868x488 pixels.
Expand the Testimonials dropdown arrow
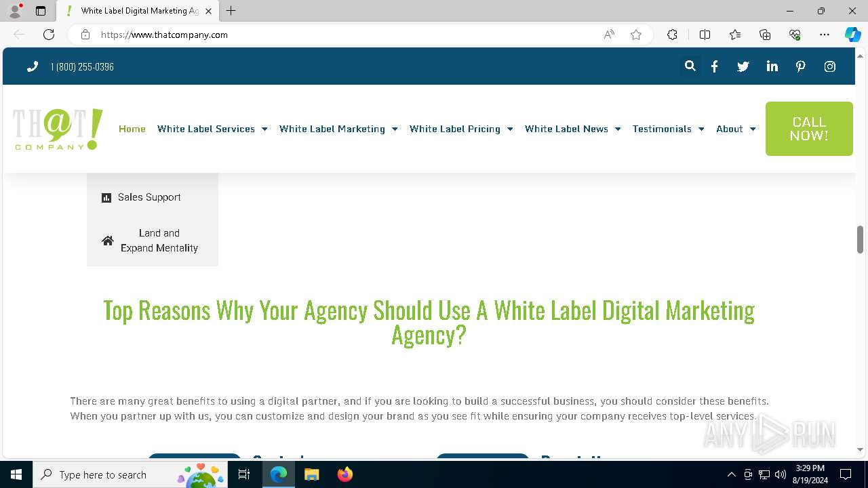[x=701, y=129]
